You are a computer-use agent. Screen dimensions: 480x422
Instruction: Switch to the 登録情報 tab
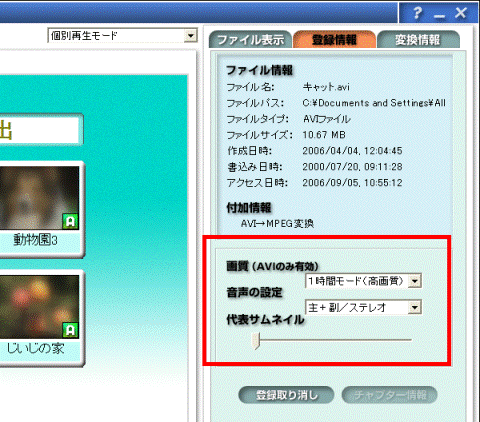334,40
